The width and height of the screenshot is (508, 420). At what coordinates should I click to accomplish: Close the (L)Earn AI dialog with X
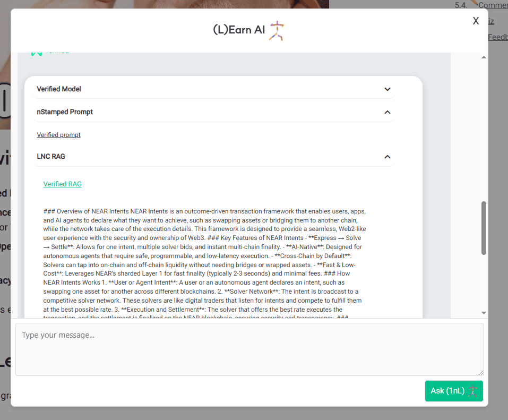pos(476,21)
